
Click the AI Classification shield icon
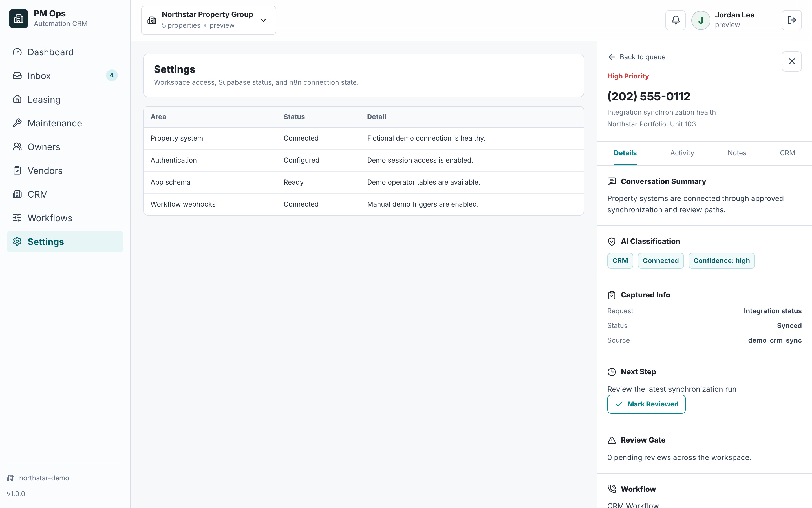(612, 241)
